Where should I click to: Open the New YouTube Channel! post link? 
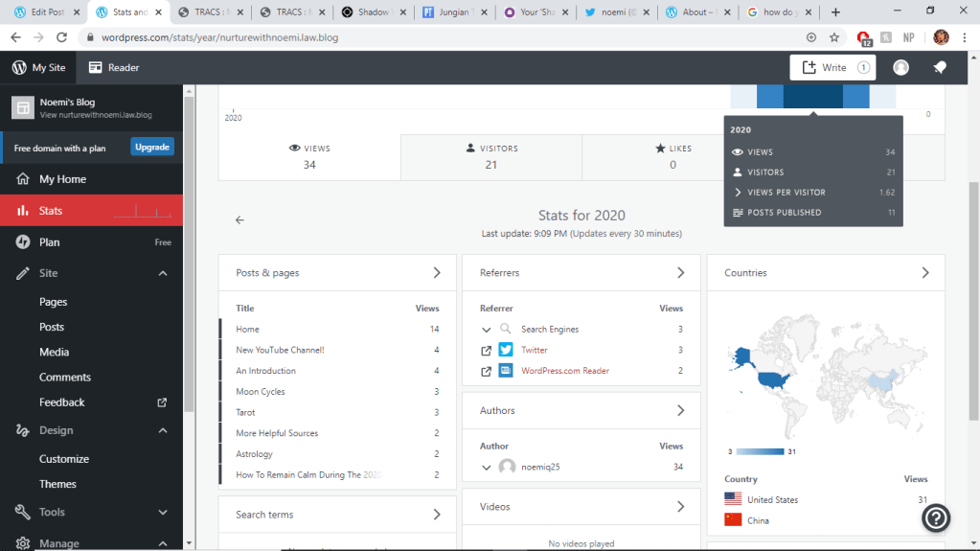(280, 350)
